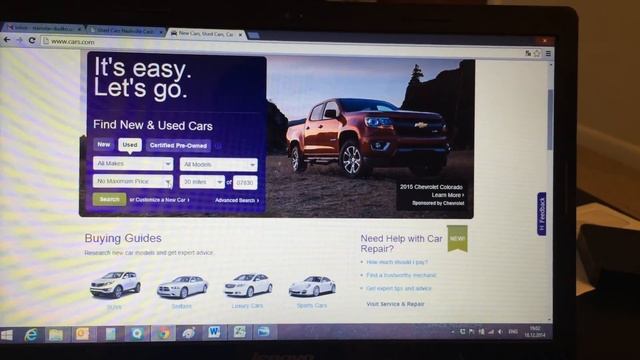Open Microsoft Word from taskbar
This screenshot has width=640, height=360.
[x=214, y=332]
